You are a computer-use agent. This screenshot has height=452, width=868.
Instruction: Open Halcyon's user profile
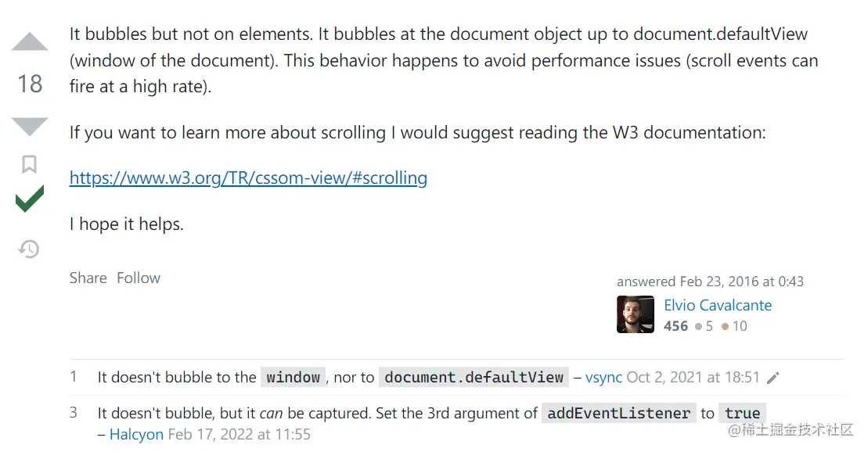[x=137, y=434]
